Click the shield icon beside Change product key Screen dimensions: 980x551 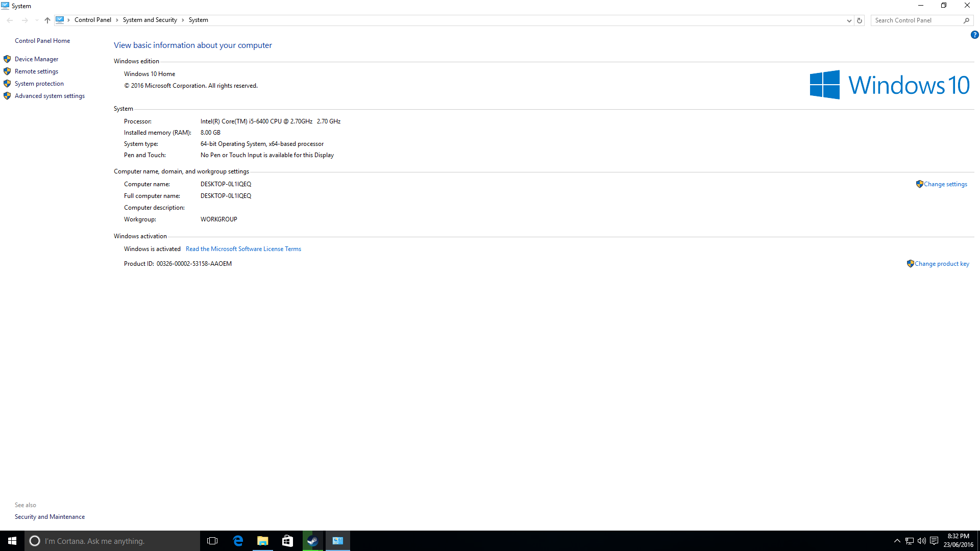(911, 264)
